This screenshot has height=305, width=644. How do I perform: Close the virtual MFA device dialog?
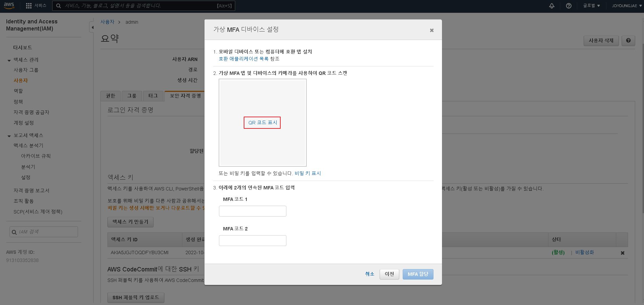pos(432,30)
